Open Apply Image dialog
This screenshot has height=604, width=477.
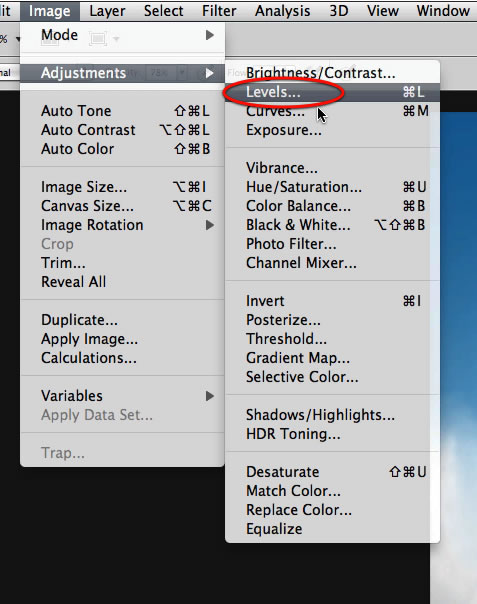[x=123, y=339]
